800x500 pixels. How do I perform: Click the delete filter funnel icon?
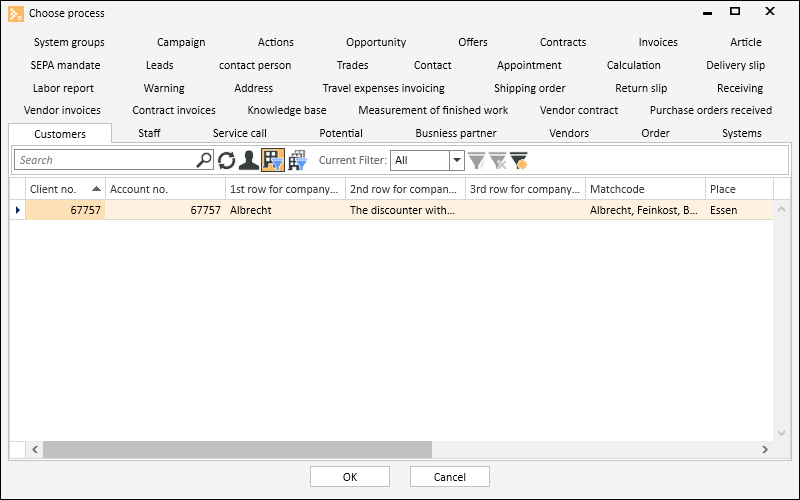click(x=497, y=160)
